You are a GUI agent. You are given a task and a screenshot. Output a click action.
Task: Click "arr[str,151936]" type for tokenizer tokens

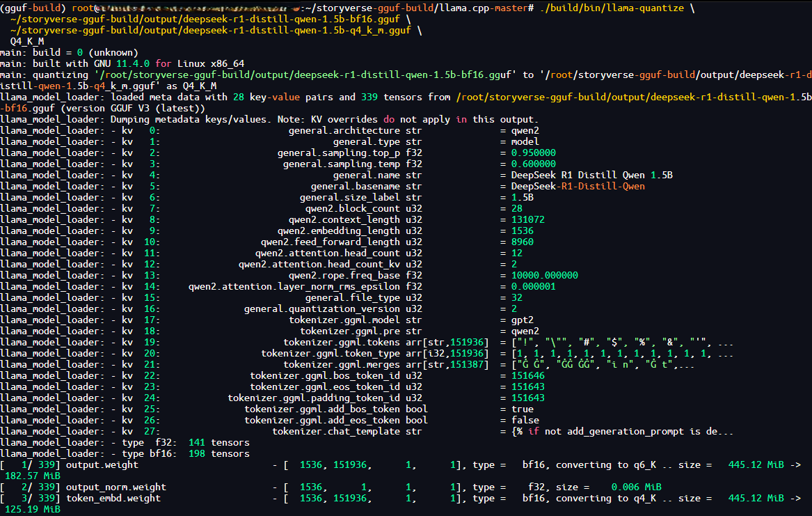click(x=447, y=342)
